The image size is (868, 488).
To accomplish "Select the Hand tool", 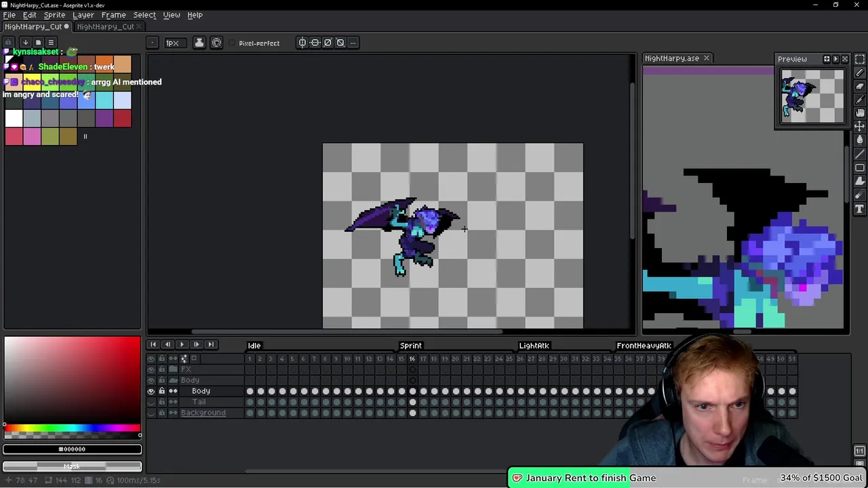I will pyautogui.click(x=860, y=113).
